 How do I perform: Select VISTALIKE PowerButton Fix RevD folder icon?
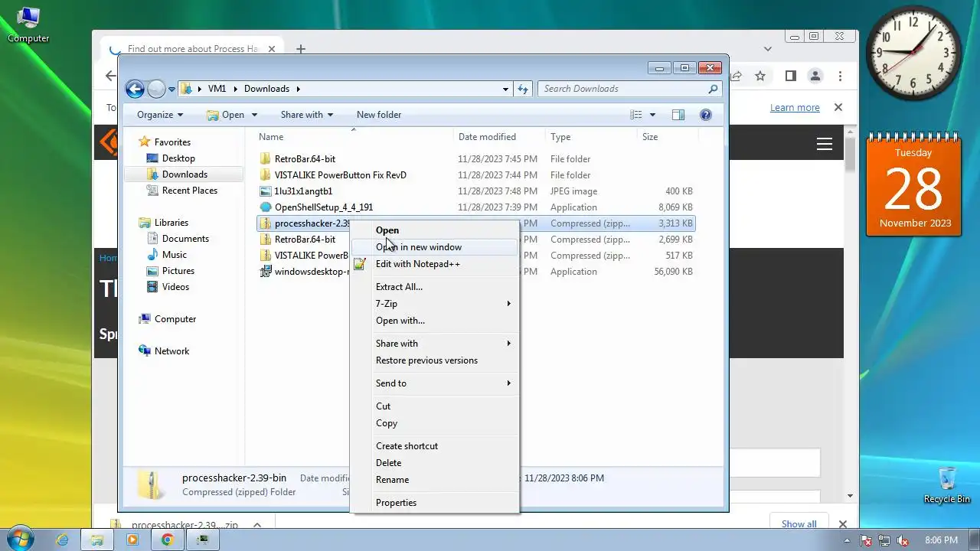(x=266, y=175)
